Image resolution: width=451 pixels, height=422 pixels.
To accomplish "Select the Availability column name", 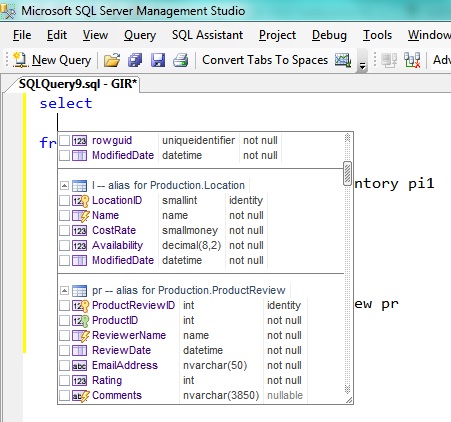I will 117,245.
